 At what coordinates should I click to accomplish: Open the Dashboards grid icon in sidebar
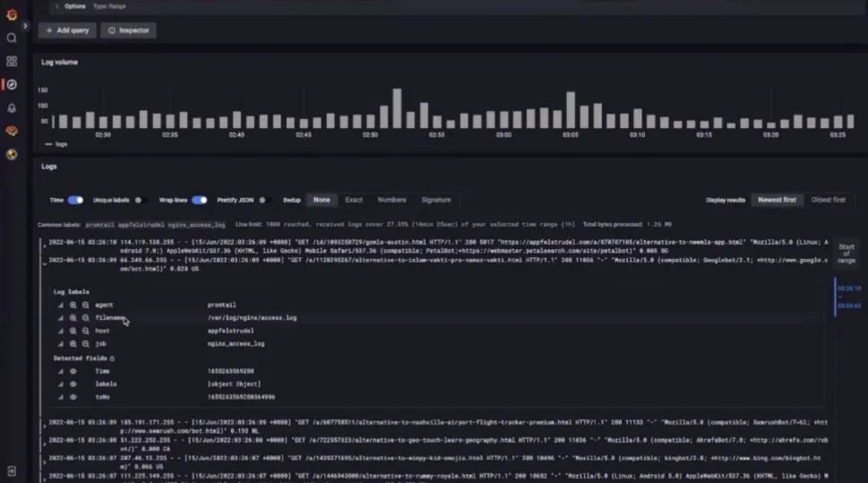pyautogui.click(x=12, y=62)
